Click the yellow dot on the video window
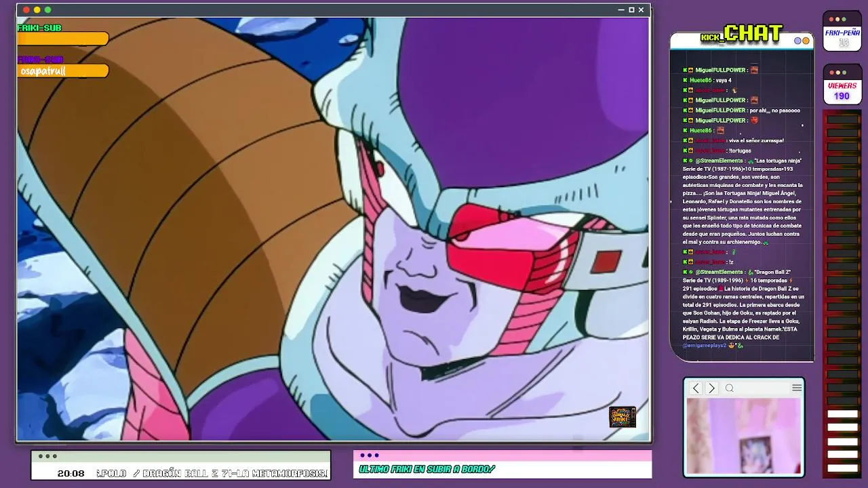This screenshot has height=488, width=868. (x=37, y=10)
